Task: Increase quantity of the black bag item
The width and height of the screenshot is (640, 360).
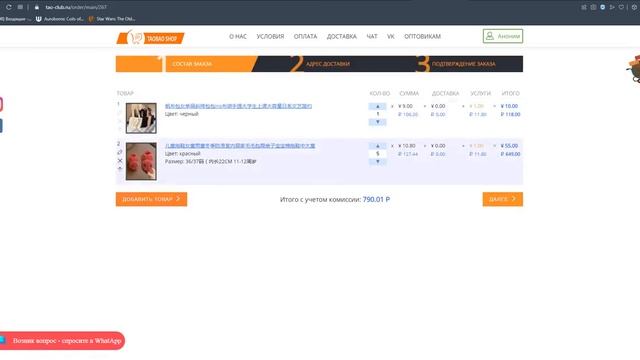Action: point(378,106)
